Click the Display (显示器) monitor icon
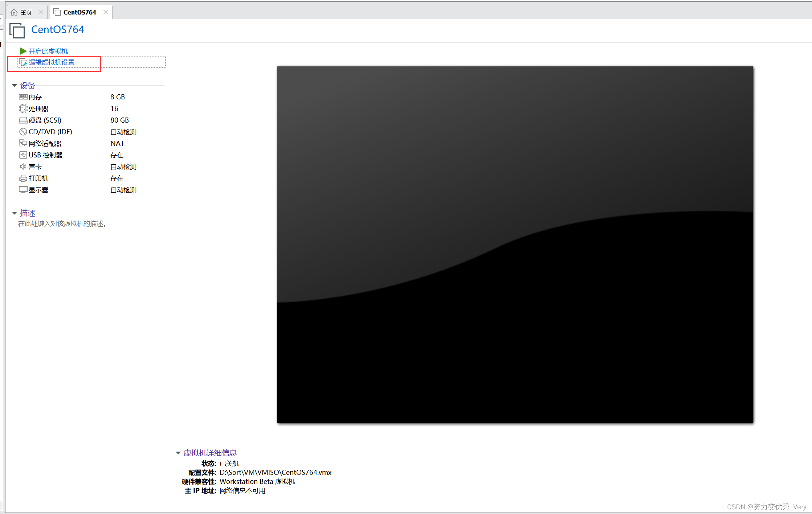The image size is (812, 514). point(23,190)
